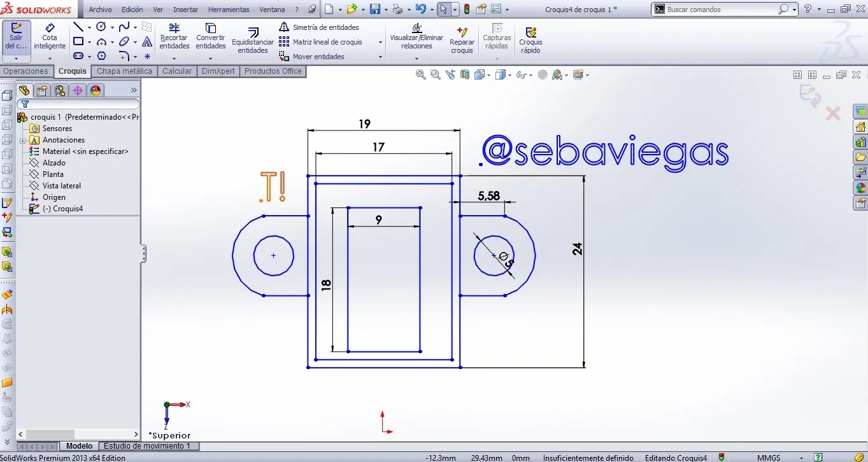Select the sketch Text tool
The width and height of the screenshot is (868, 462).
(x=147, y=41)
